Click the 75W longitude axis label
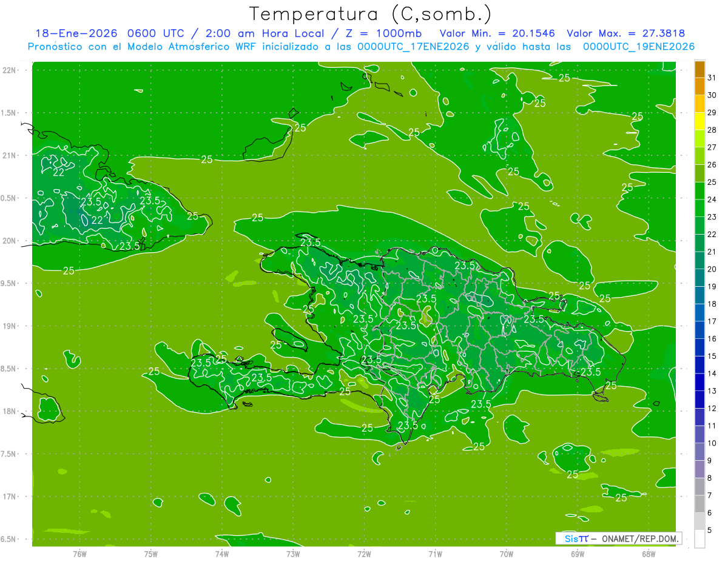 coord(151,554)
